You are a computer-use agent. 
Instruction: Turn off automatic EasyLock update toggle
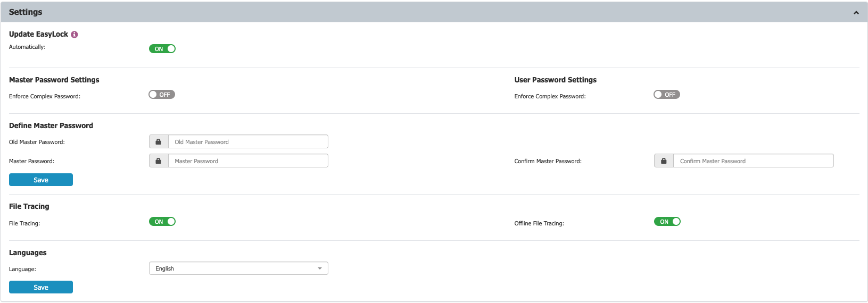point(162,49)
